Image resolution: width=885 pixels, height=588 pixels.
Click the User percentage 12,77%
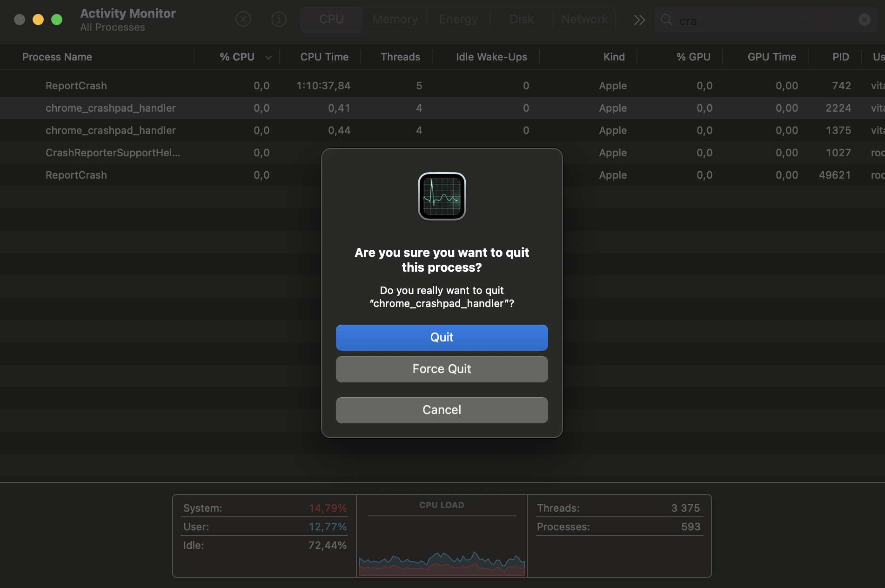(328, 527)
